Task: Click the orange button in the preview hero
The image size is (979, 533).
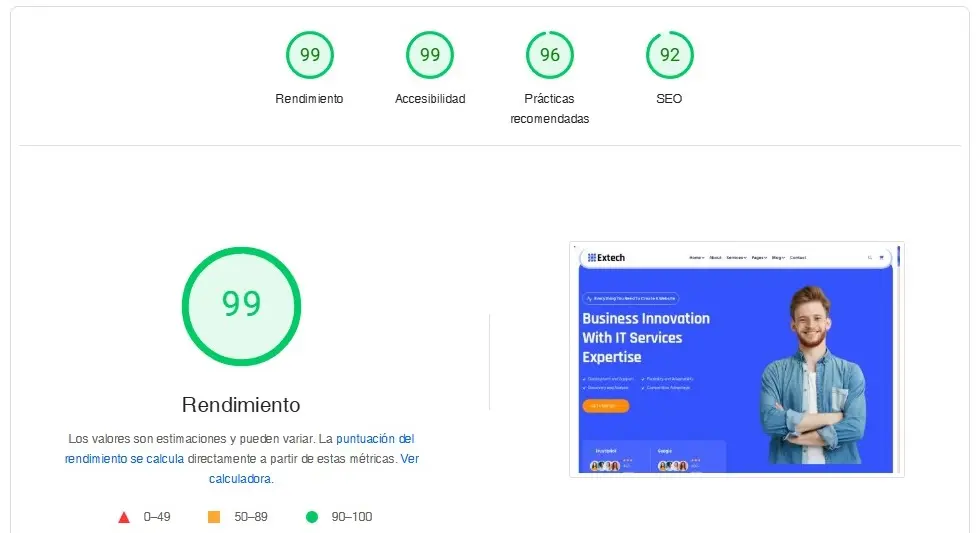Action: coord(605,406)
